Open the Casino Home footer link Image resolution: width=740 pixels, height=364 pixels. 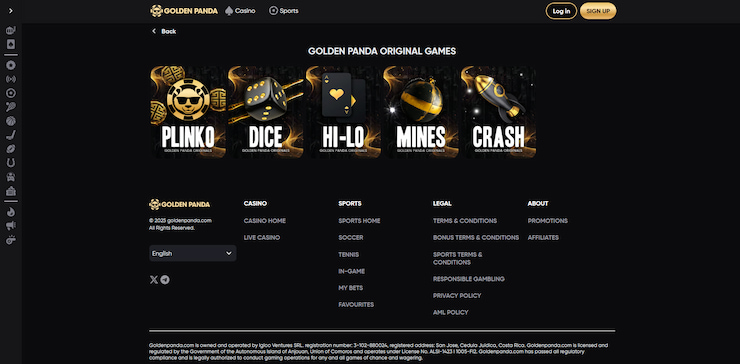(x=265, y=221)
